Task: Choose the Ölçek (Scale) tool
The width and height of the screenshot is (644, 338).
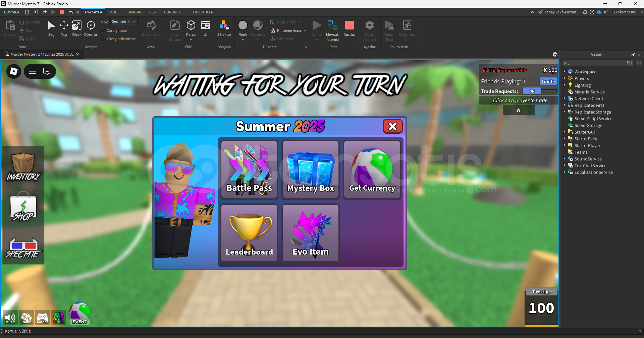Action: 77,28
